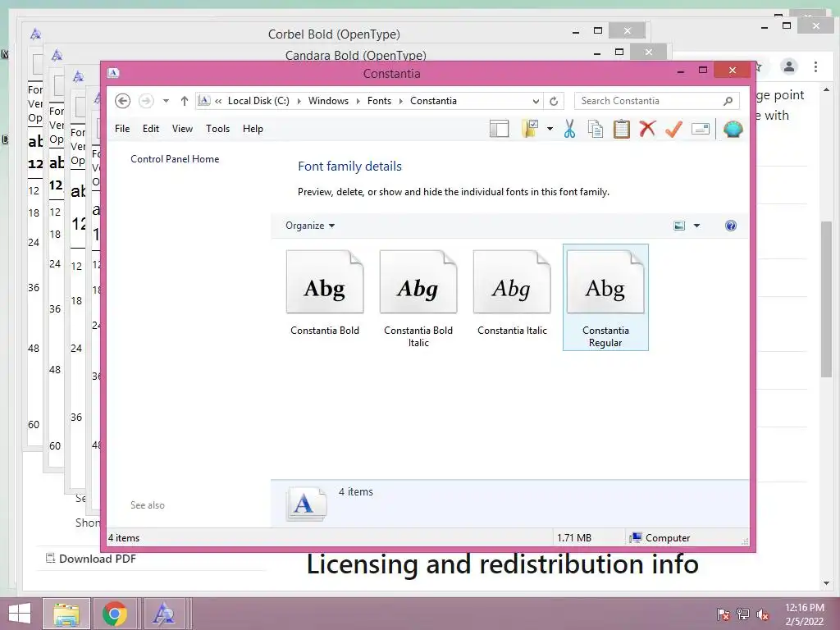Open the View menu
This screenshot has height=630, width=840.
click(182, 129)
